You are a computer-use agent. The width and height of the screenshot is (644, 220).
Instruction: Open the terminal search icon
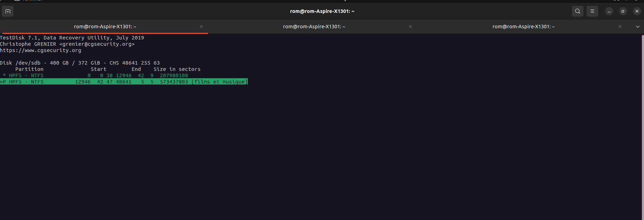pos(578,12)
